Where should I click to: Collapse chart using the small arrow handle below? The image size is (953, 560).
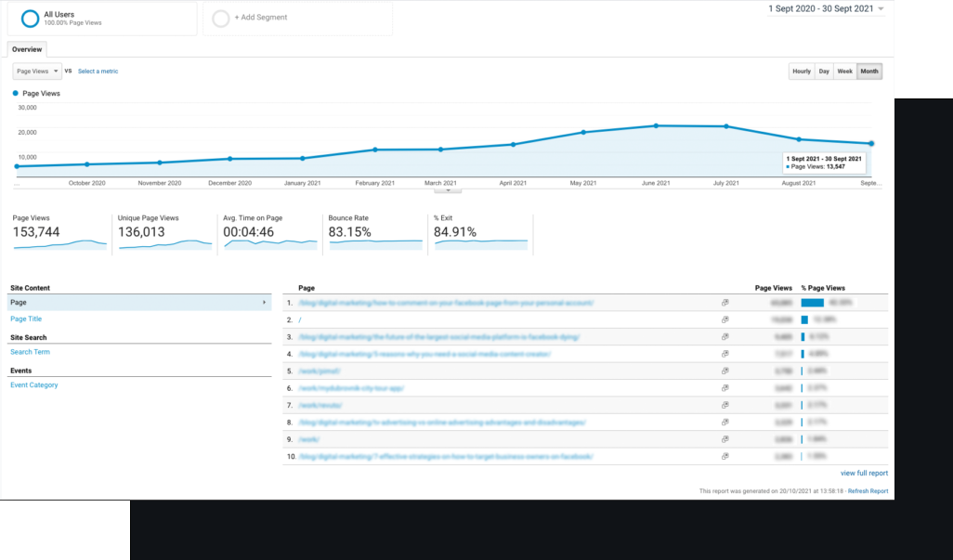point(448,190)
